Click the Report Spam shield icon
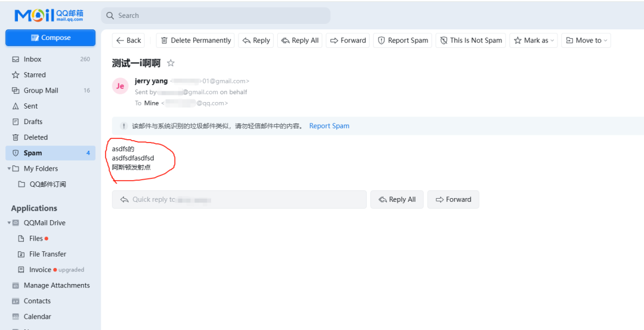This screenshot has width=644, height=330. point(382,41)
